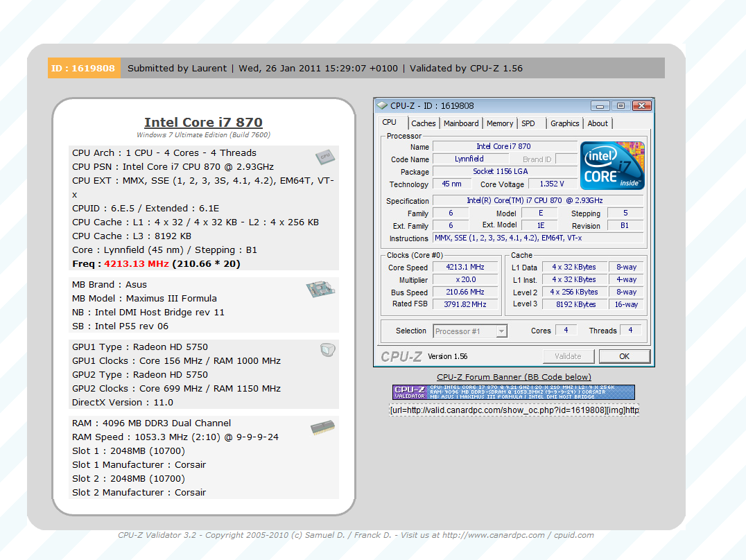The height and width of the screenshot is (560, 746).
Task: Click the Instructions field in CPU-Z
Action: 538,238
